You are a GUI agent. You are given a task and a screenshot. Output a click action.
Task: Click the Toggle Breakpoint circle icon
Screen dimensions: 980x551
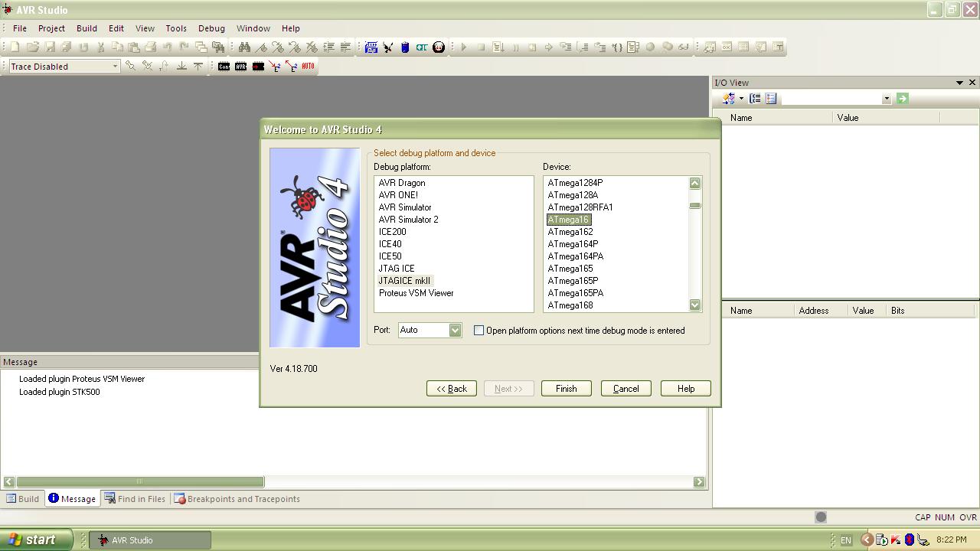[x=650, y=47]
